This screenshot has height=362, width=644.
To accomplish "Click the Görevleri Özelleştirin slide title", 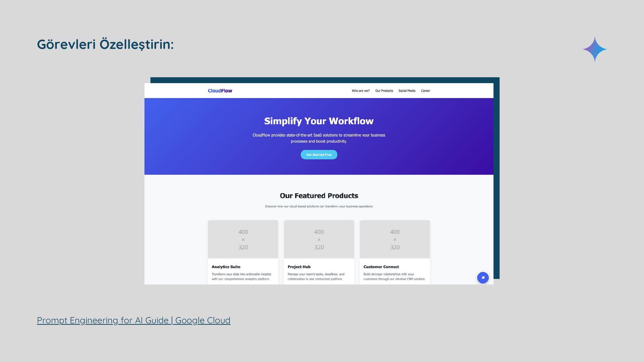I will tap(105, 44).
